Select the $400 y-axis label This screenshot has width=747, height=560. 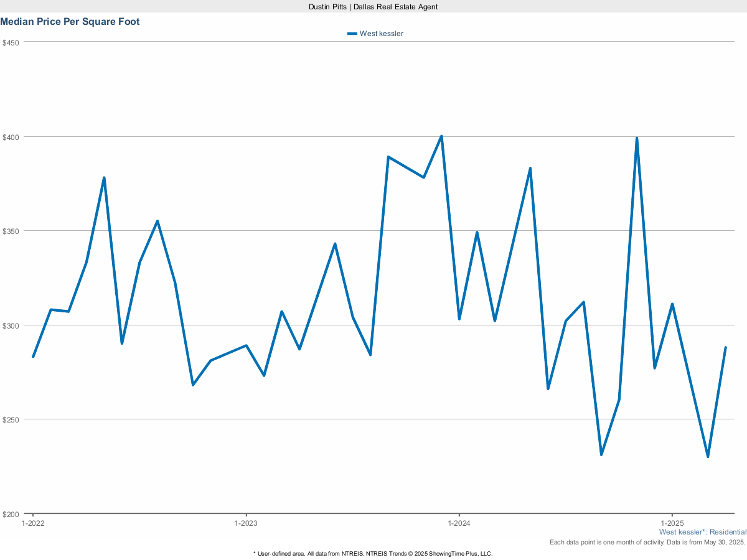coord(11,137)
